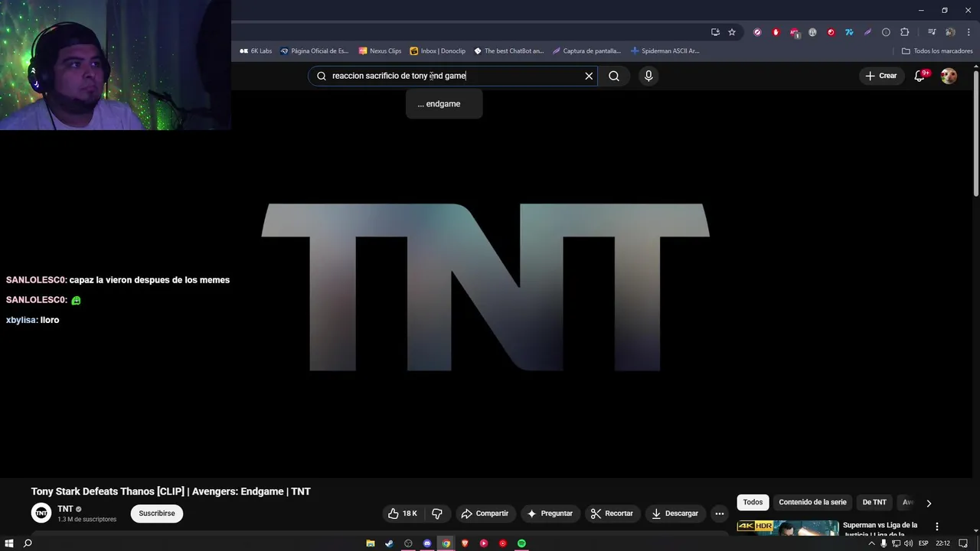980x551 pixels.
Task: Click the YouTube search magnifier button
Action: point(613,76)
